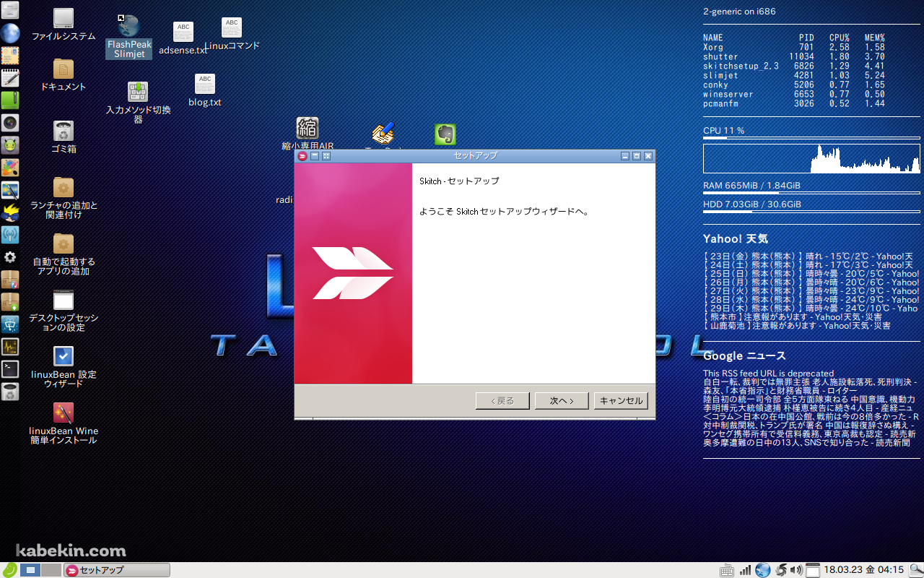Cancel Skitch setup with キャンセル
Image resolution: width=924 pixels, height=578 pixels.
click(620, 400)
